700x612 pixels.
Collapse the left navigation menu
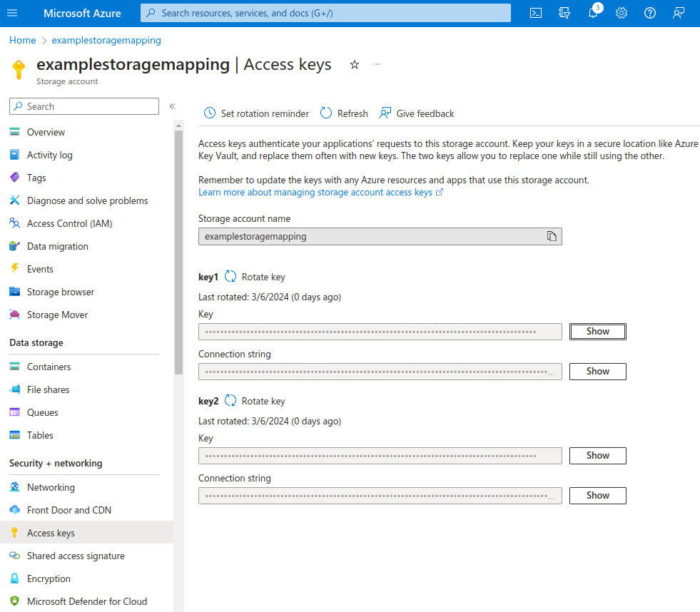[x=172, y=106]
